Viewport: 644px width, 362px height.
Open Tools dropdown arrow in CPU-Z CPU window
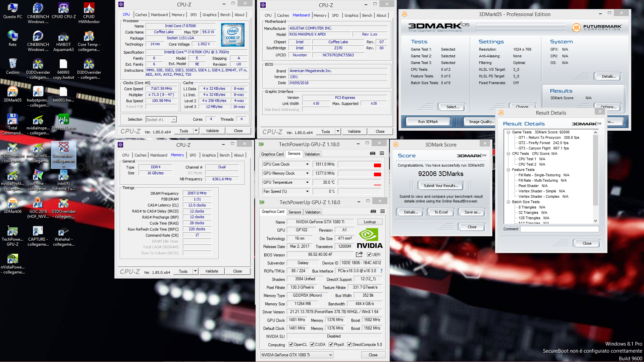pyautogui.click(x=196, y=131)
